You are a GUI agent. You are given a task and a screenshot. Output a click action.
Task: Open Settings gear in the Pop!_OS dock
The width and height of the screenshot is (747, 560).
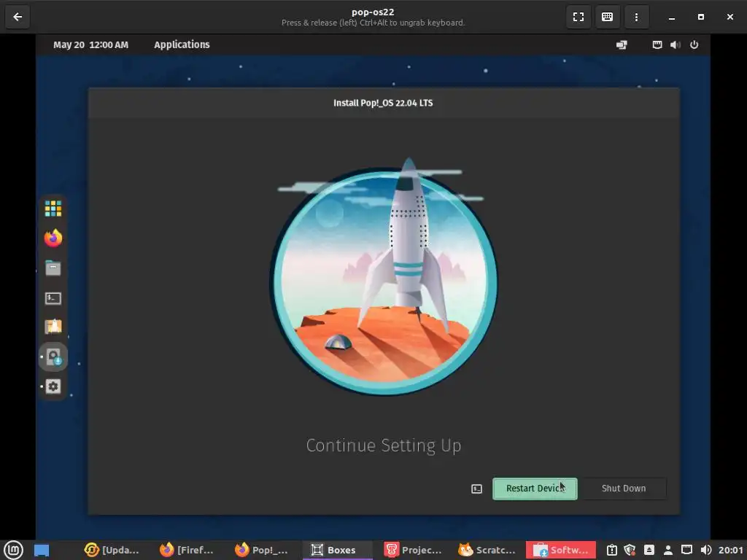click(x=53, y=386)
